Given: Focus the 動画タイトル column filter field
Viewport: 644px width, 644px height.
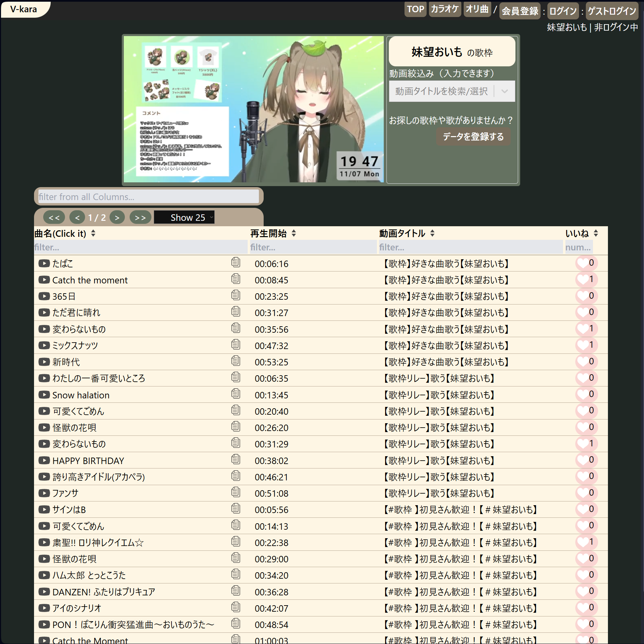Looking at the screenshot, I should 470,247.
